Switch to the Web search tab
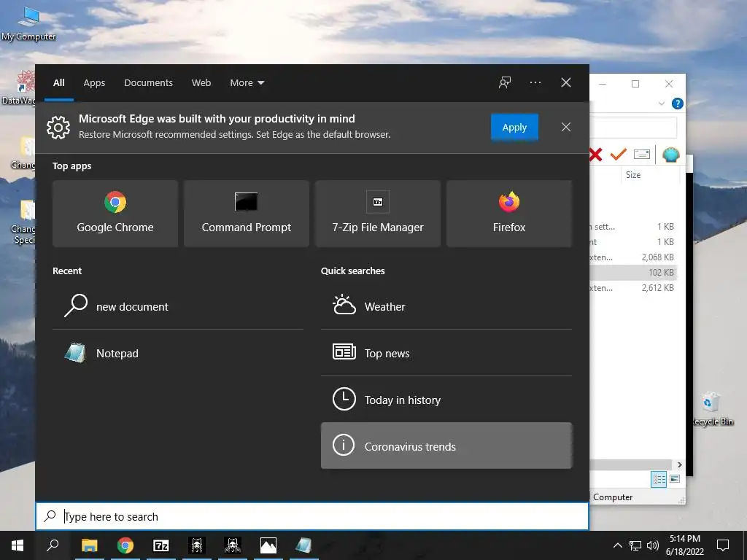This screenshot has height=560, width=747. pos(201,83)
